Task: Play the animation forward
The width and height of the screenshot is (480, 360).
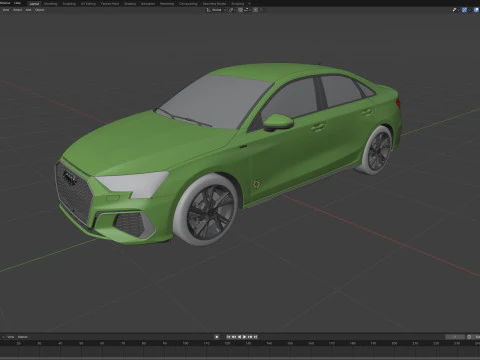Action: 245,337
